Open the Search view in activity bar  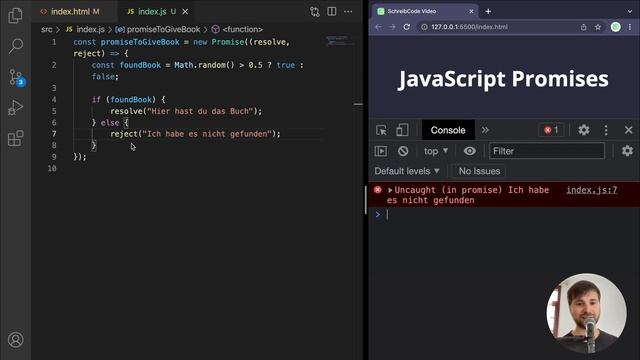click(x=16, y=46)
